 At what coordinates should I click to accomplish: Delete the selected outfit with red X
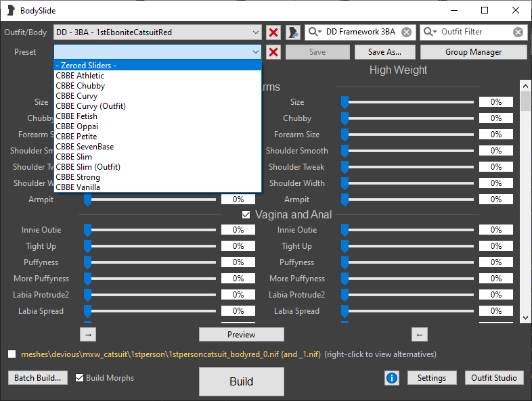[273, 32]
